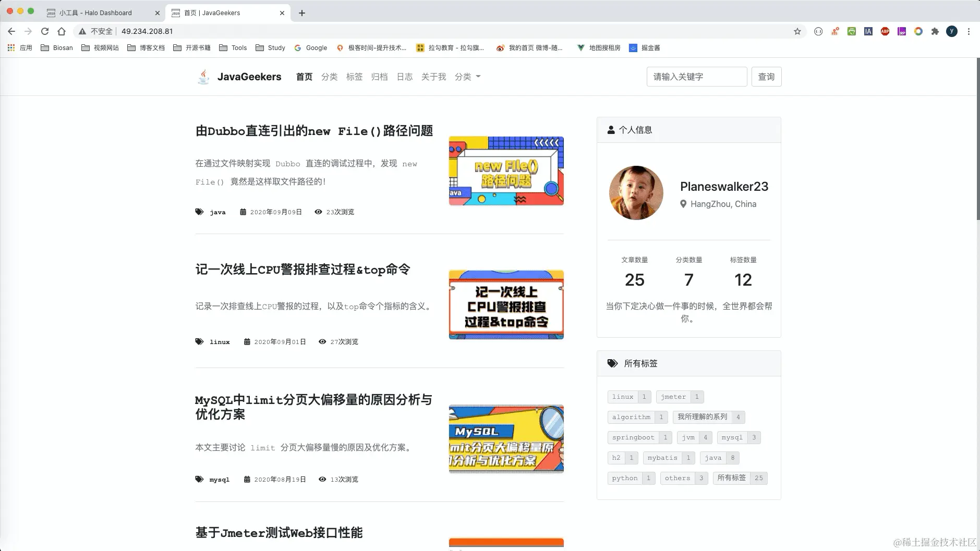980x551 pixels.
Task: Click the keyword search input field
Action: (x=696, y=77)
